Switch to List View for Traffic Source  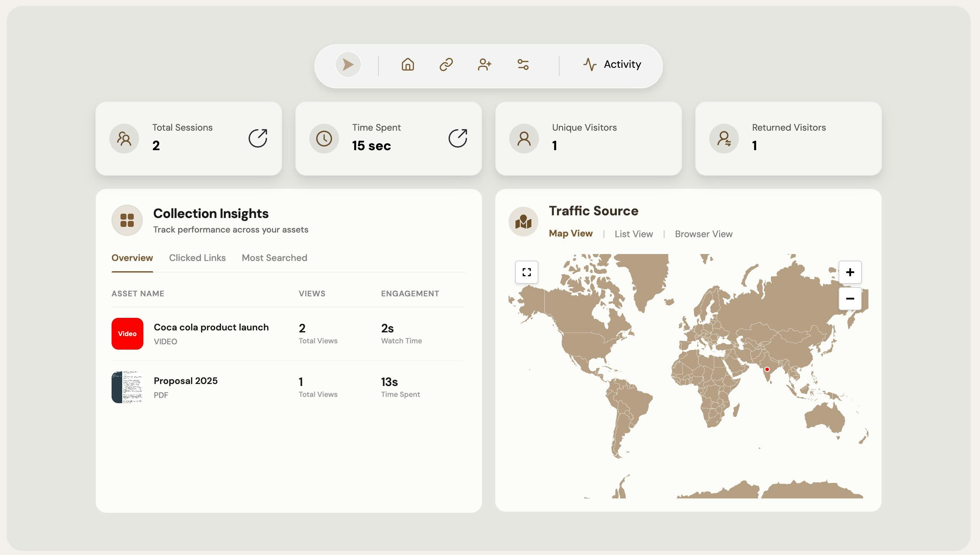pos(633,234)
